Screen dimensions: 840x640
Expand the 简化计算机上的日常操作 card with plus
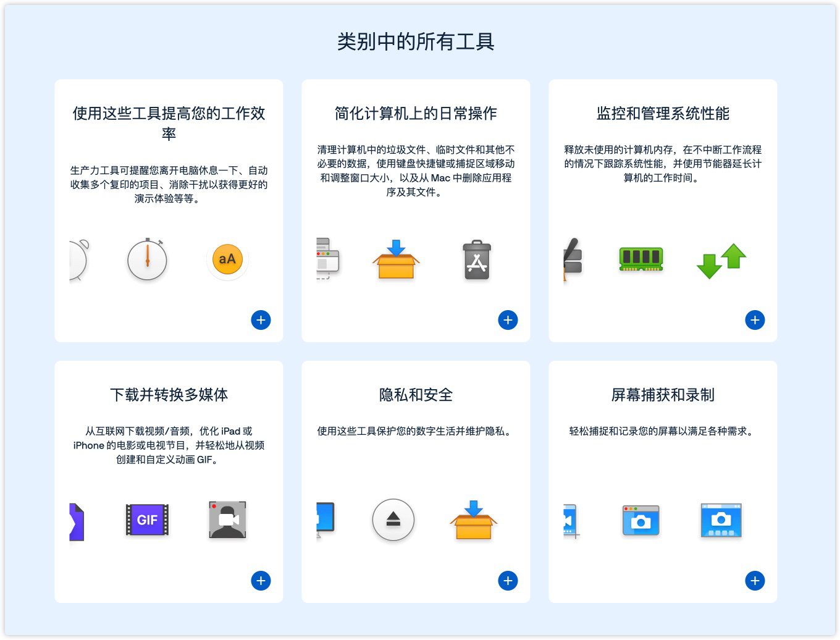coord(508,320)
